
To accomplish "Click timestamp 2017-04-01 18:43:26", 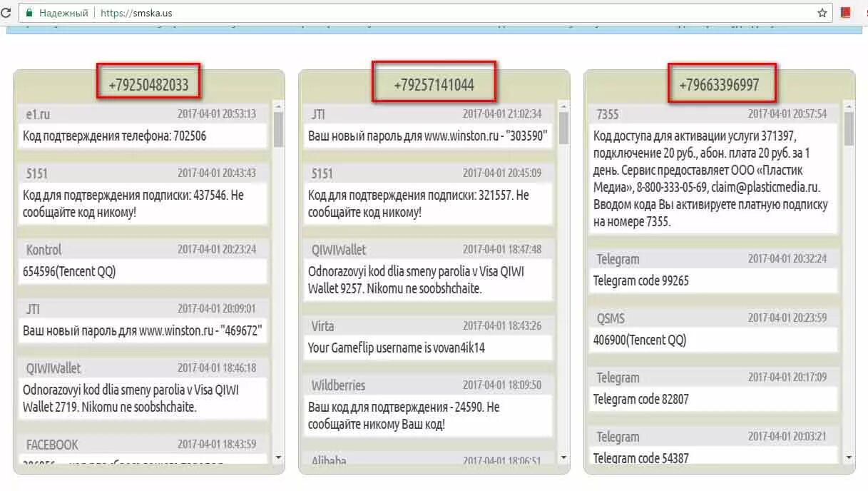I will tap(502, 325).
